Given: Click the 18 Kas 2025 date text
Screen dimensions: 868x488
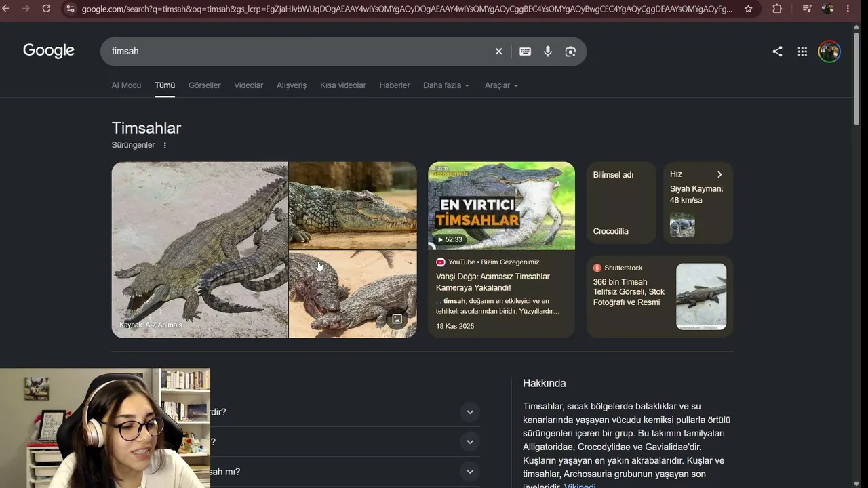Looking at the screenshot, I should pos(455,326).
